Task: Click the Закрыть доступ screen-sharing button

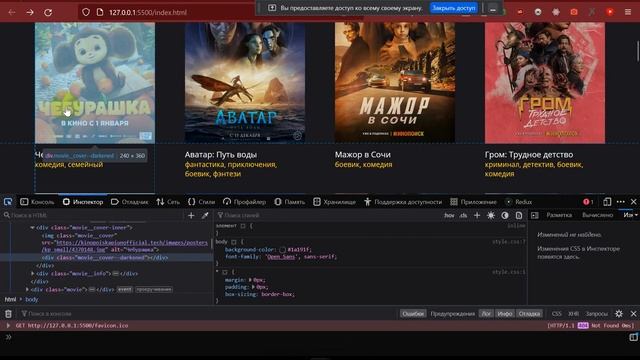Action: (453, 8)
